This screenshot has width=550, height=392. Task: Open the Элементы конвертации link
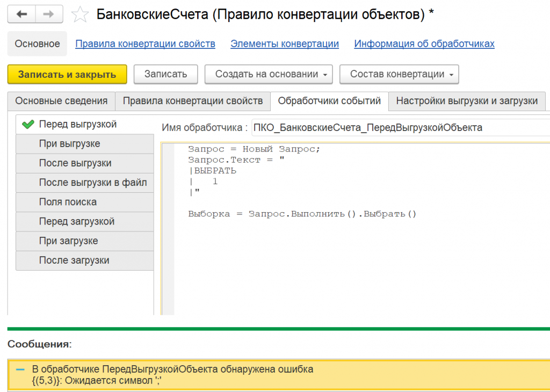pos(285,44)
